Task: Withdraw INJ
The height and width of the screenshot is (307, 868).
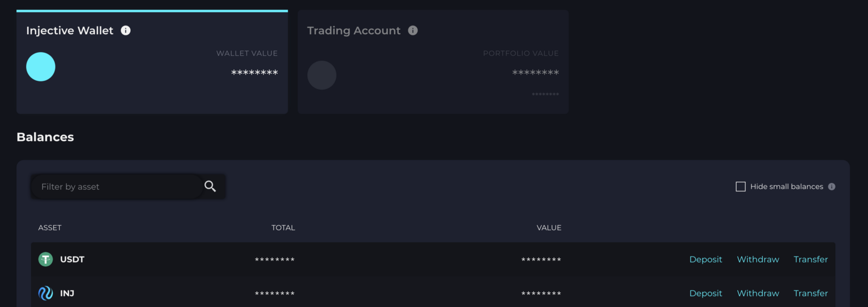Action: point(758,293)
